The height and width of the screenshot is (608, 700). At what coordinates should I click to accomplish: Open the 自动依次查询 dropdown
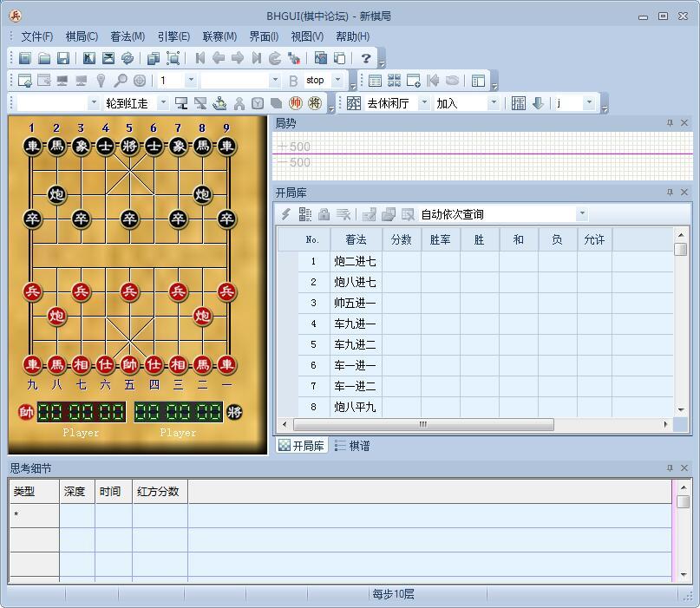click(582, 214)
